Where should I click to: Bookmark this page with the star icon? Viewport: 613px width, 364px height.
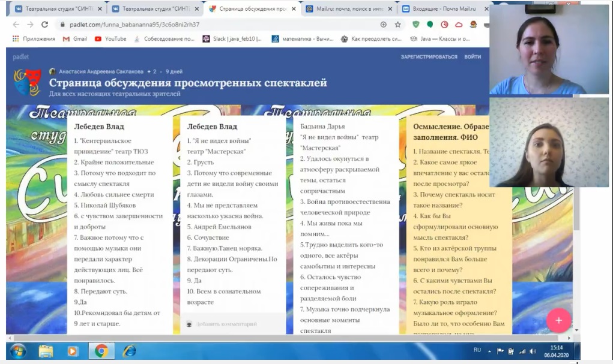click(397, 25)
